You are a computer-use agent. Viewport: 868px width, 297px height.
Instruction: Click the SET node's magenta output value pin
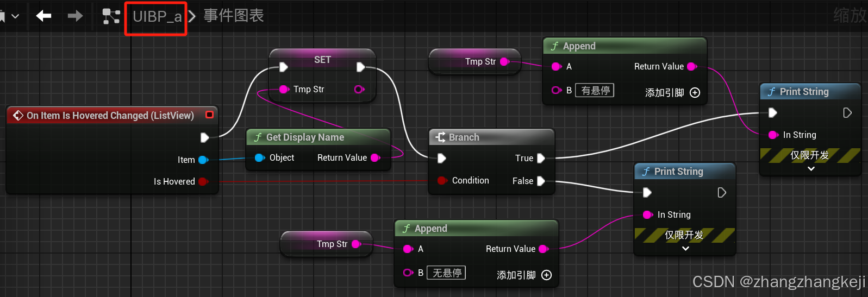pos(359,89)
